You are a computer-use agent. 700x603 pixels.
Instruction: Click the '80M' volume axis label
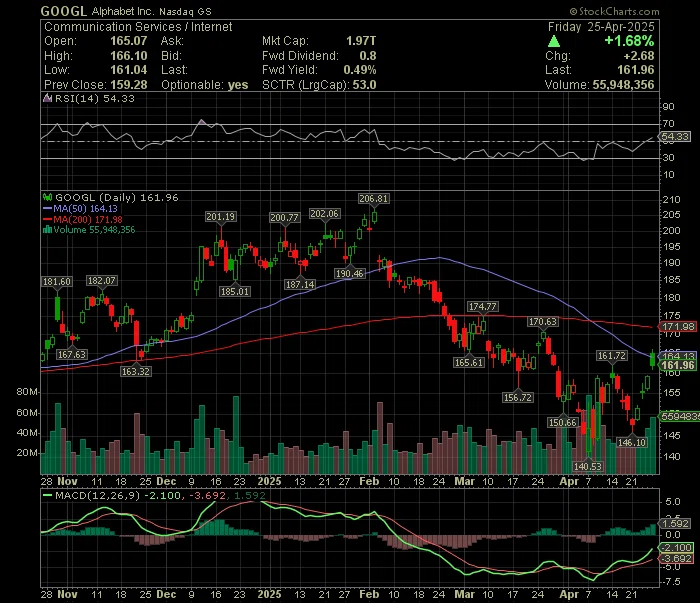point(27,392)
